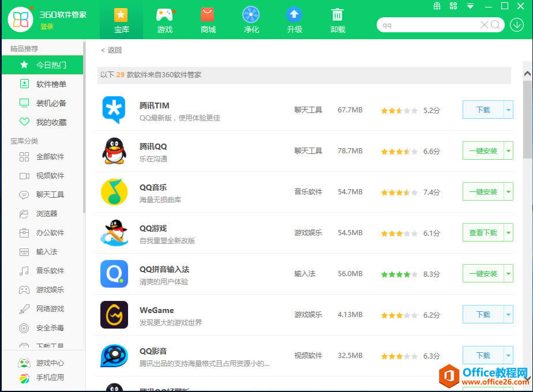Screen dimensions: 533x392
Task: Install QQ音乐 with 一键安装 button
Action: [x=483, y=191]
